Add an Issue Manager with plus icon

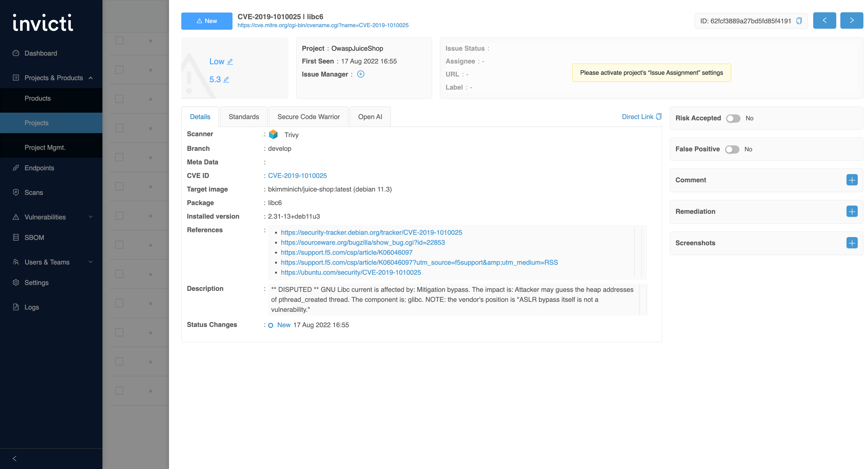[361, 74]
